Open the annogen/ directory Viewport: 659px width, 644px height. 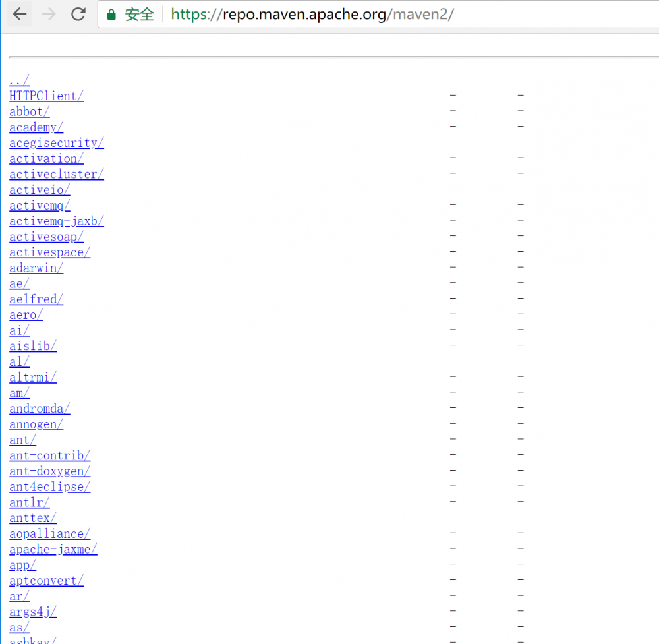pos(36,424)
